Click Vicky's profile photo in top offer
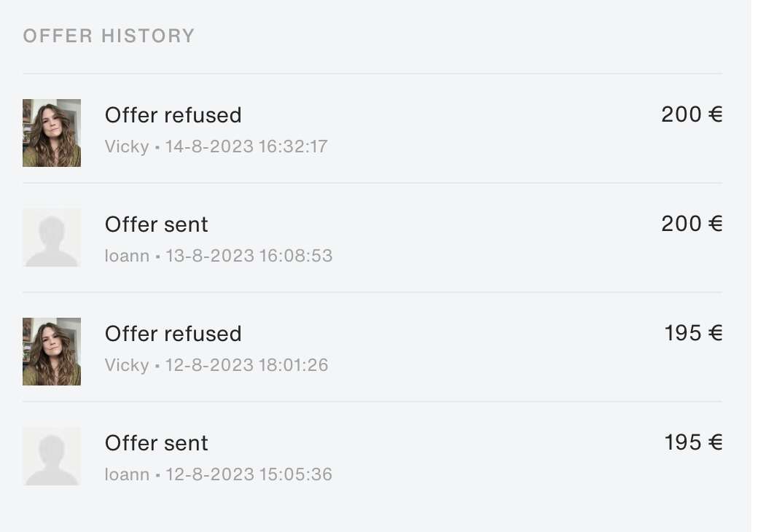Viewport: 758px width, 532px height. point(52,133)
